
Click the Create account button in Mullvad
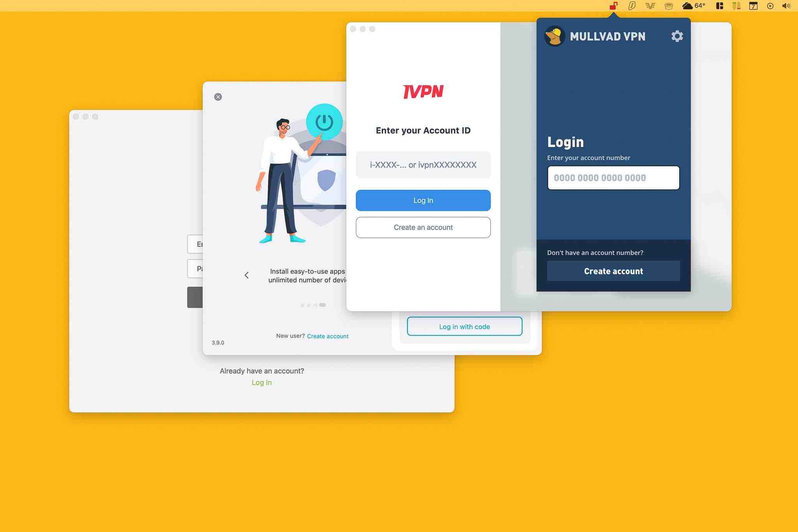[x=613, y=271]
